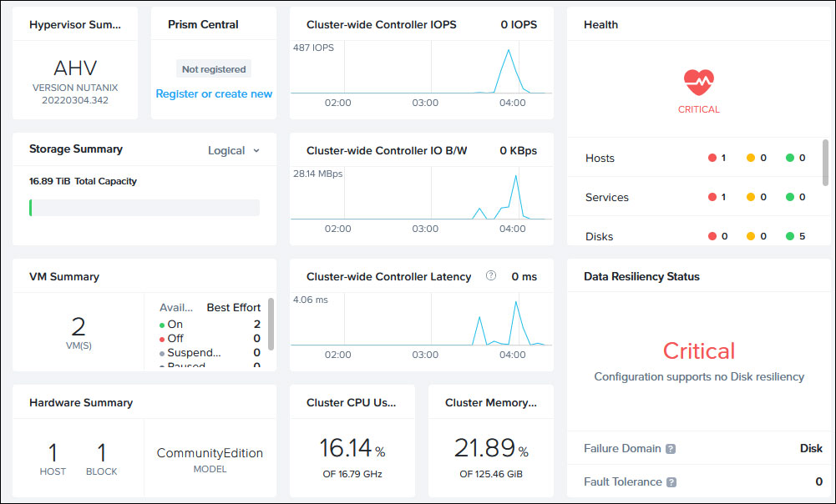
Task: Click the Health panel scrollbar
Action: click(825, 163)
